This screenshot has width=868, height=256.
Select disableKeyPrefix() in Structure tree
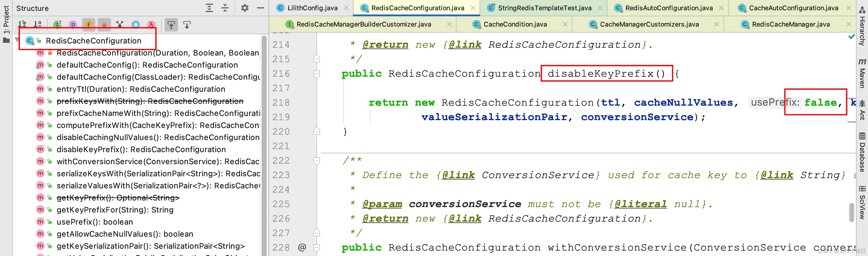pyautogui.click(x=141, y=149)
